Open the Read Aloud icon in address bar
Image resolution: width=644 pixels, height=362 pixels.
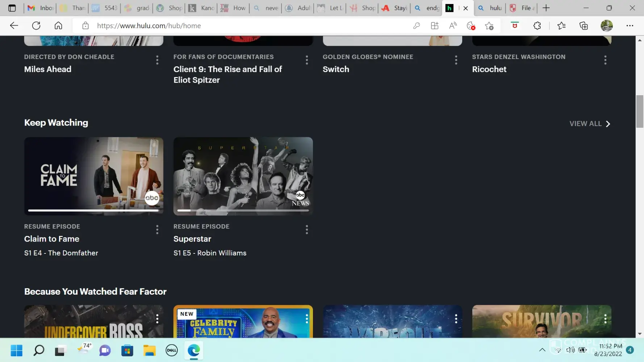pyautogui.click(x=453, y=26)
